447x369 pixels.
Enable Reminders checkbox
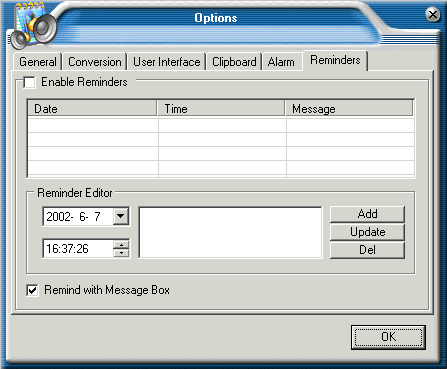(x=29, y=82)
